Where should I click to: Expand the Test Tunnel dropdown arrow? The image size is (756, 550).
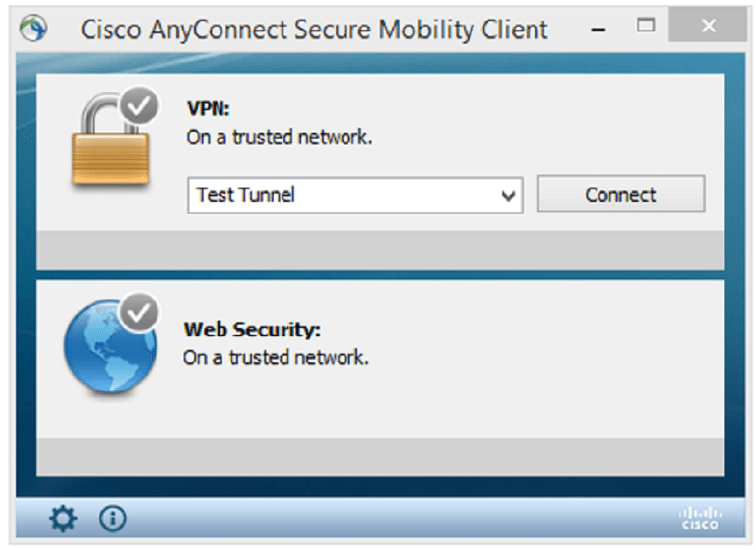tap(508, 195)
